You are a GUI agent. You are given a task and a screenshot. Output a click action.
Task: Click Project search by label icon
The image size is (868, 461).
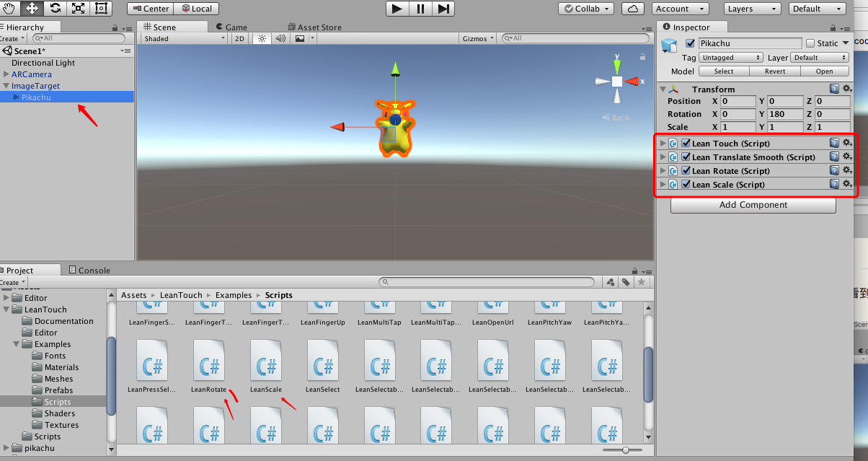[626, 282]
